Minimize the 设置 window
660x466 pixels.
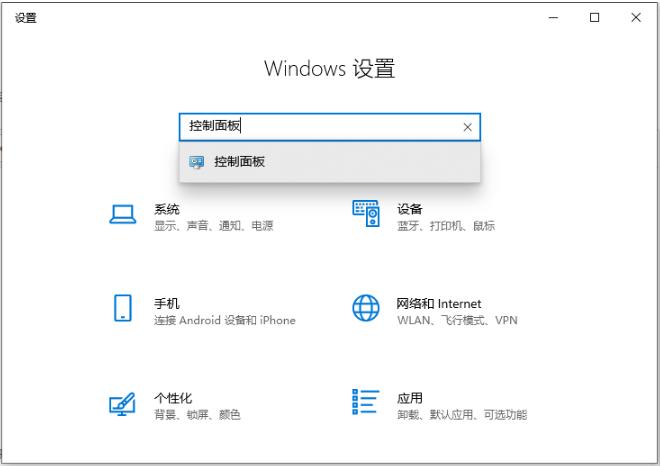tap(553, 18)
